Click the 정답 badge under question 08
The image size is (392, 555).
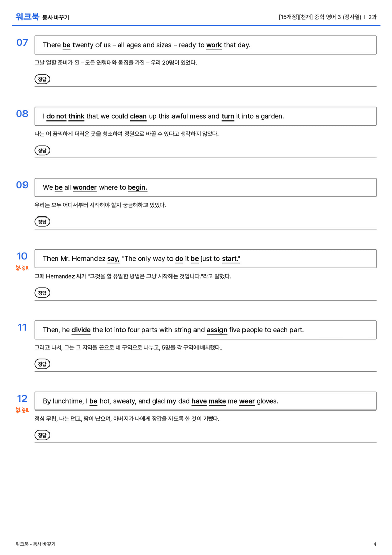pos(42,151)
